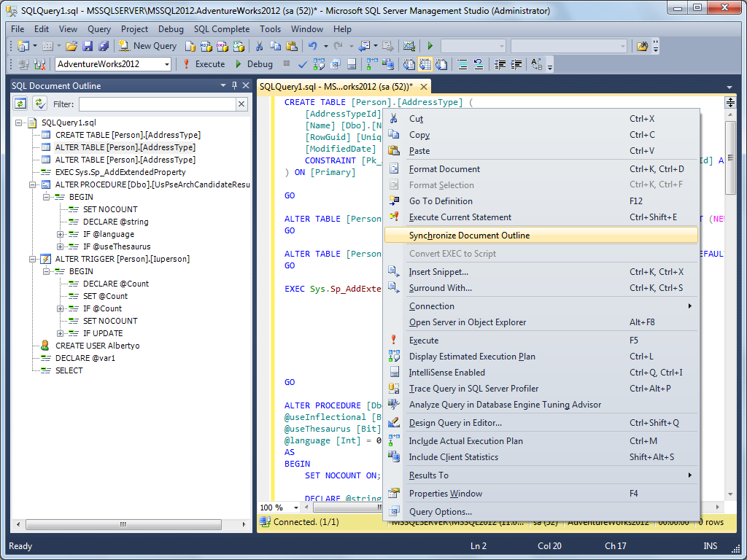Click the green Start arrow in top toolbar

point(430,46)
